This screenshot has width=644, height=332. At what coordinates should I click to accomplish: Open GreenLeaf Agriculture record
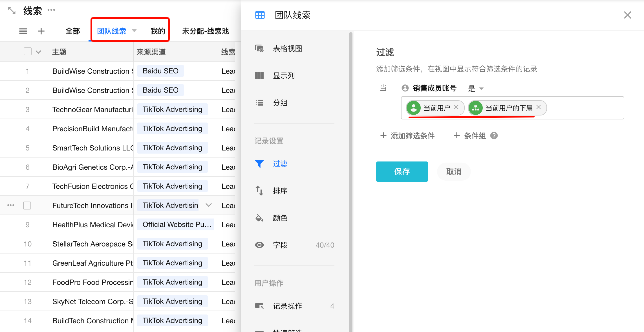[x=92, y=263]
